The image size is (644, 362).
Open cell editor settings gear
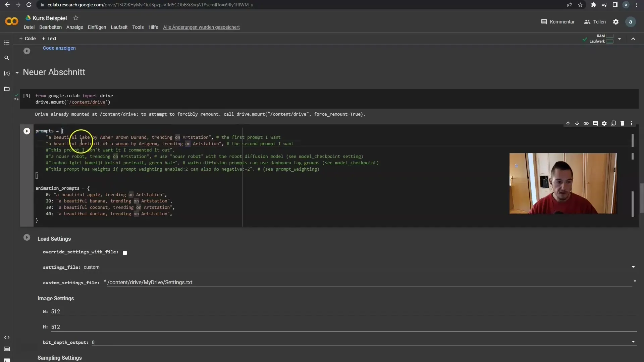604,123
